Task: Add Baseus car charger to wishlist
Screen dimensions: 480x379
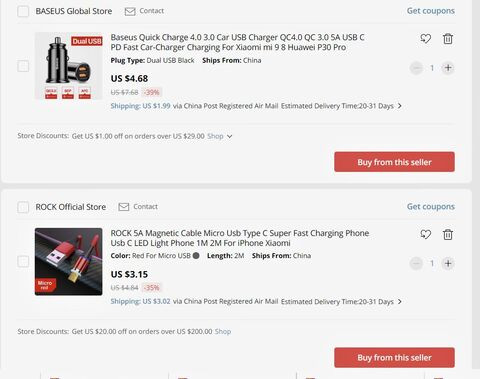Action: (x=425, y=39)
